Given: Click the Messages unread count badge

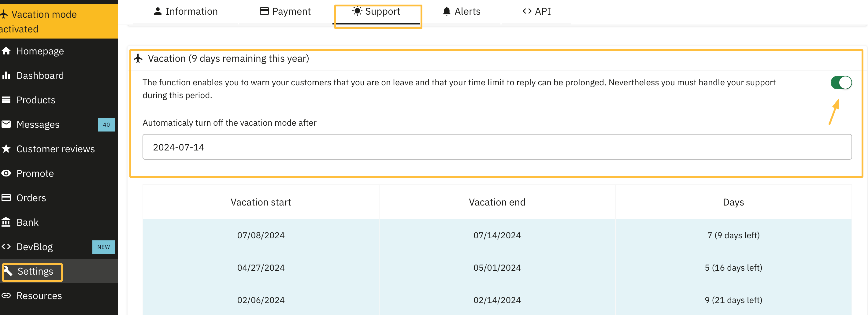Looking at the screenshot, I should 106,125.
